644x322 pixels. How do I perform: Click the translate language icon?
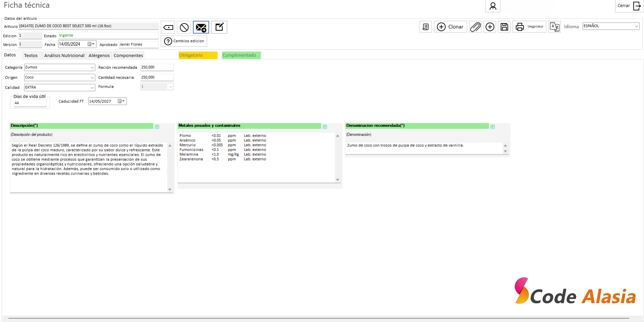(554, 27)
